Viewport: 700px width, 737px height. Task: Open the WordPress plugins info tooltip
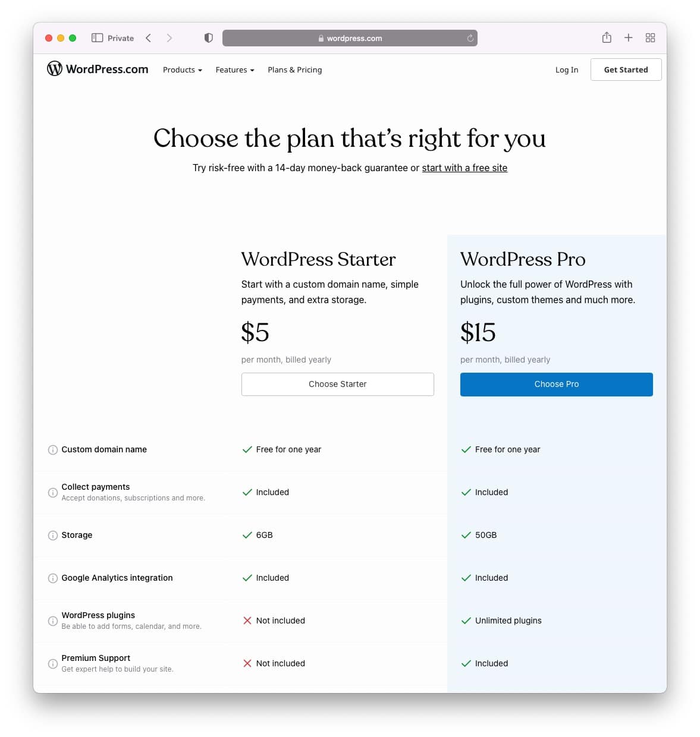(x=52, y=621)
